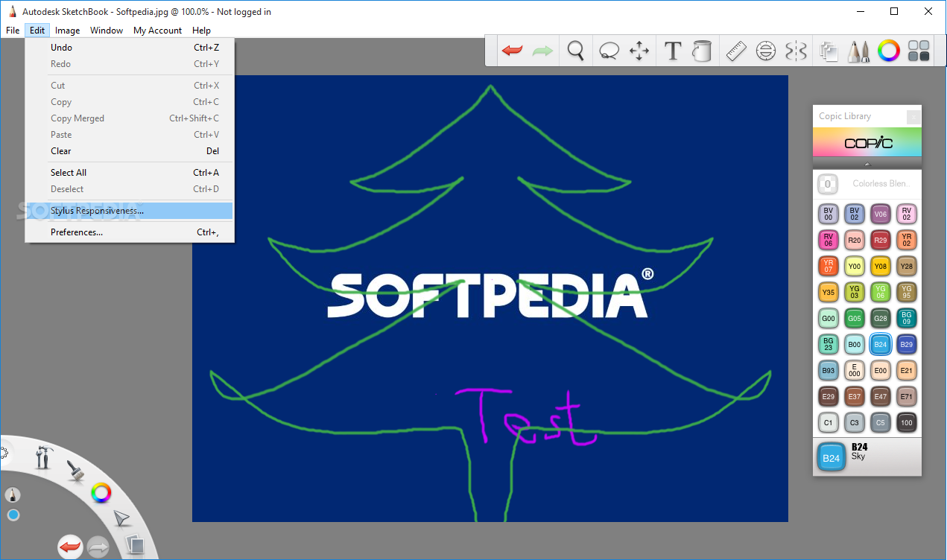Pick the RV06 Copic swatch
This screenshot has width=947, height=560.
pos(829,241)
